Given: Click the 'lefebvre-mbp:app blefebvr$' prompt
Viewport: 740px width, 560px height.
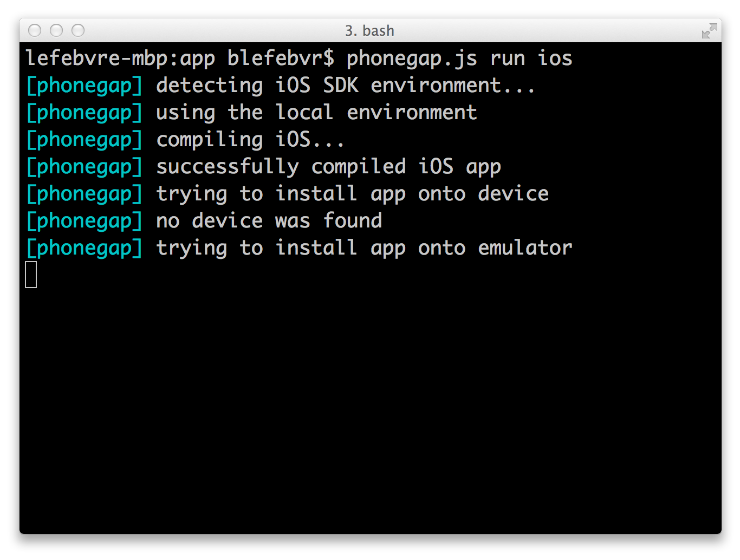Looking at the screenshot, I should (180, 58).
